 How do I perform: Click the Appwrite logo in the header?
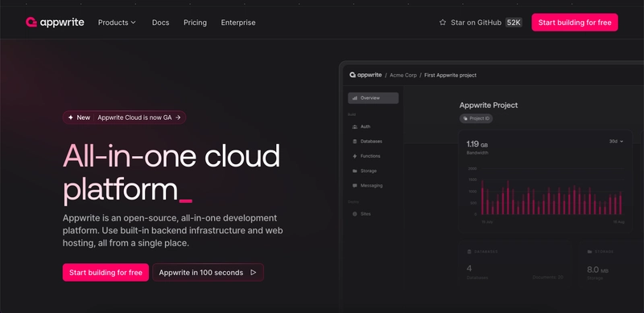(55, 23)
